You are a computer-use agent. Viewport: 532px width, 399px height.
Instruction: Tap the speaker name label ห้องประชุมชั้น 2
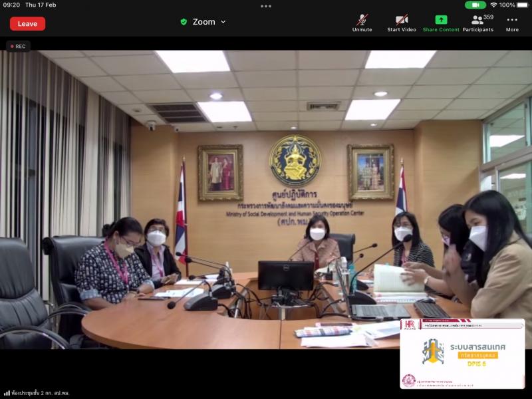click(x=40, y=393)
